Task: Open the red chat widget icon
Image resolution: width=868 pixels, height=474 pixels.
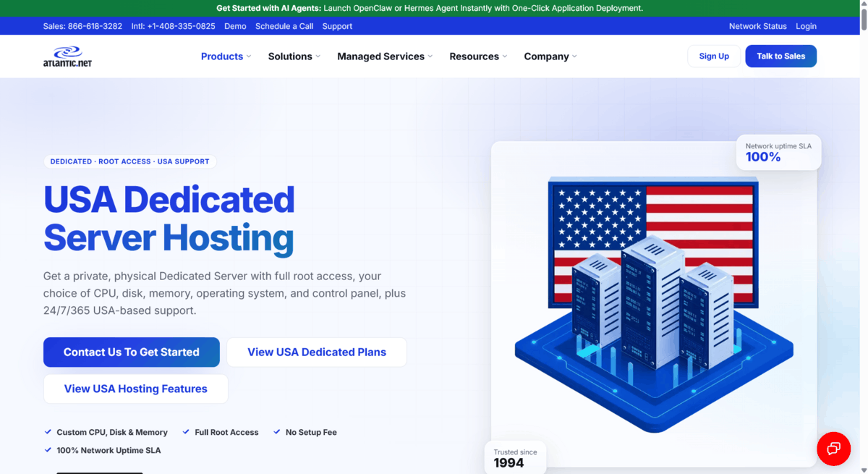Action: click(x=833, y=449)
